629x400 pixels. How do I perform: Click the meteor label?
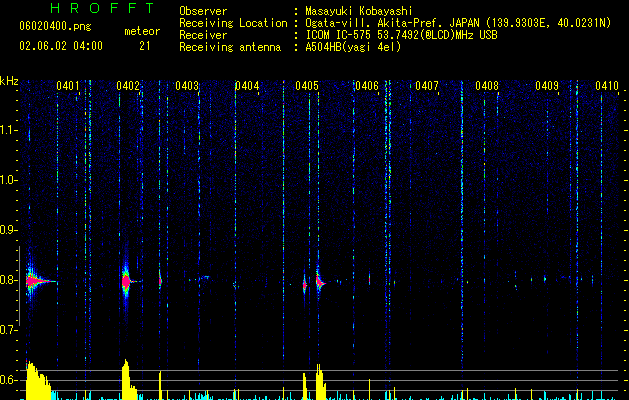[x=142, y=31]
